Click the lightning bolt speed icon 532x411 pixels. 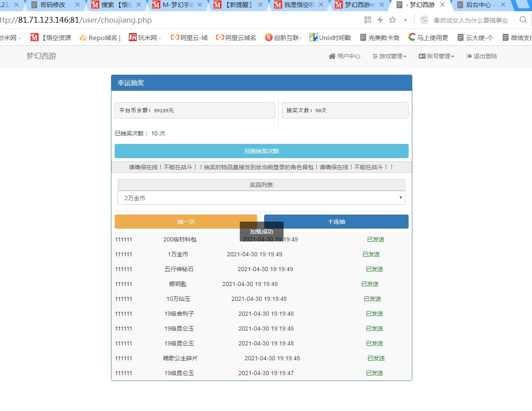click(380, 20)
